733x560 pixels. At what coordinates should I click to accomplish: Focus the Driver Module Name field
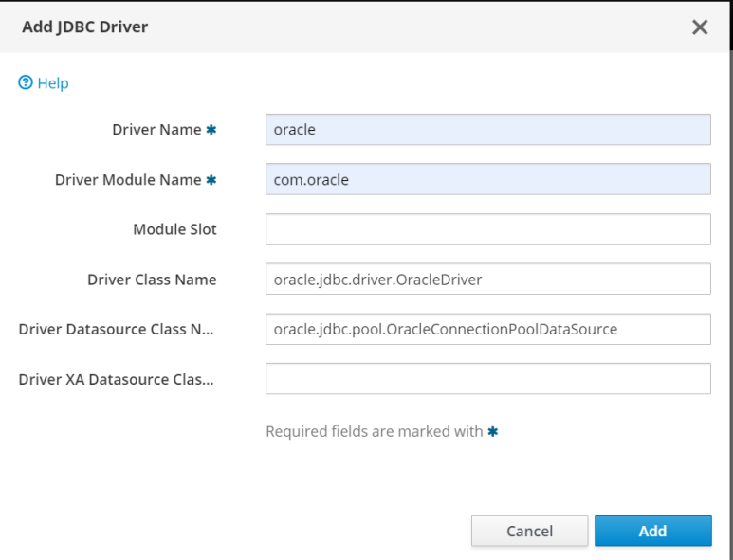[x=488, y=179]
